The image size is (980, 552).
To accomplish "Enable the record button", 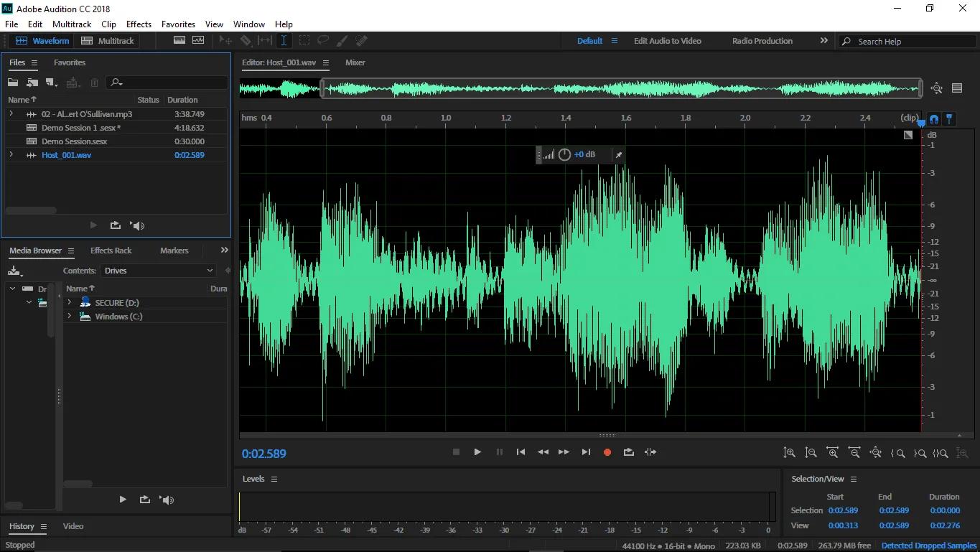I will click(x=607, y=452).
